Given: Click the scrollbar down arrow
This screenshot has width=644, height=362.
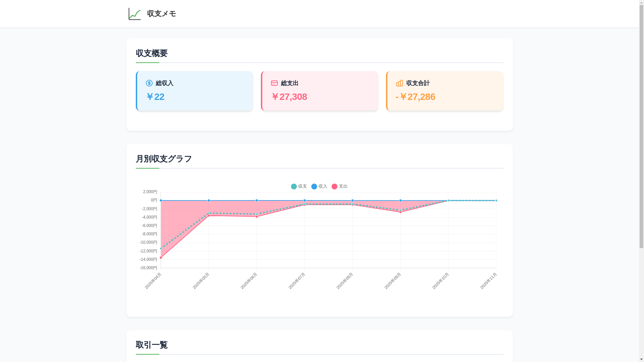Looking at the screenshot, I should tap(642, 360).
